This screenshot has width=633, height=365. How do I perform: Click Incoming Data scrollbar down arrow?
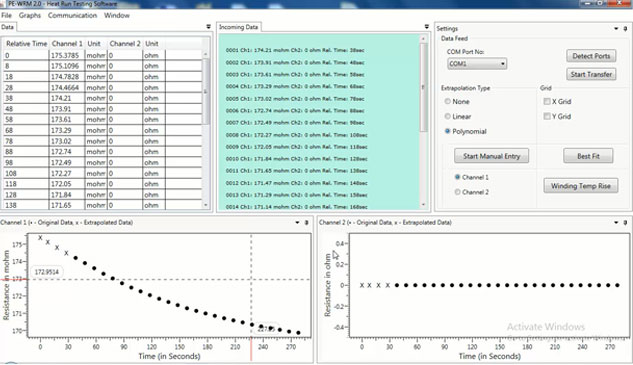423,205
